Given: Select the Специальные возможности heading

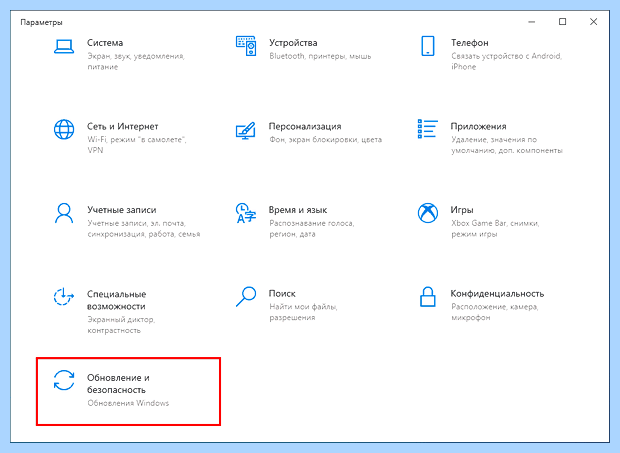Looking at the screenshot, I should tap(117, 300).
